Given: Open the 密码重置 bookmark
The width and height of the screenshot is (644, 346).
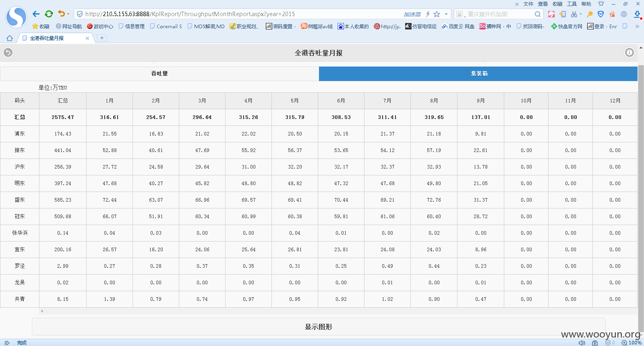Looking at the screenshot, I should 281,27.
